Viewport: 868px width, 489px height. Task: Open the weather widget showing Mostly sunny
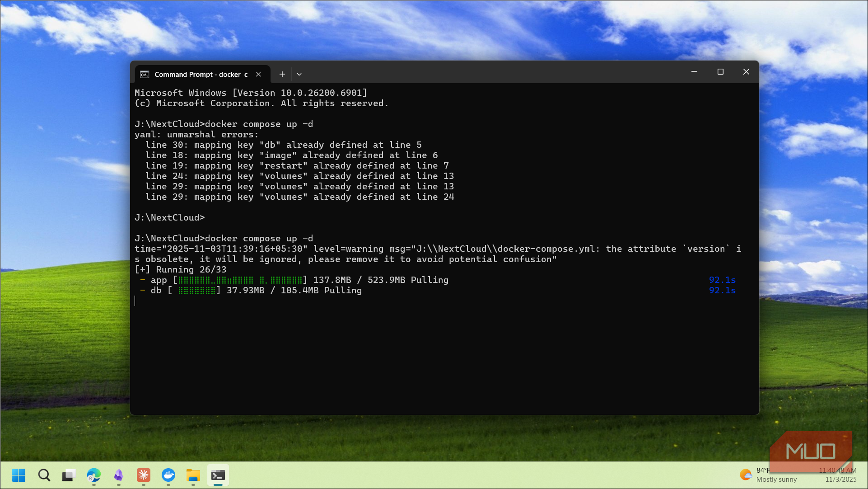pyautogui.click(x=769, y=475)
